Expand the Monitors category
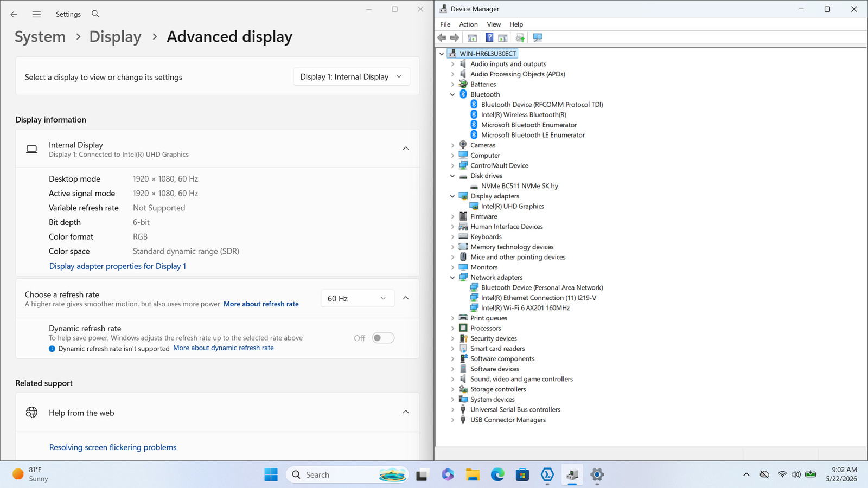The height and width of the screenshot is (488, 868). click(x=452, y=267)
